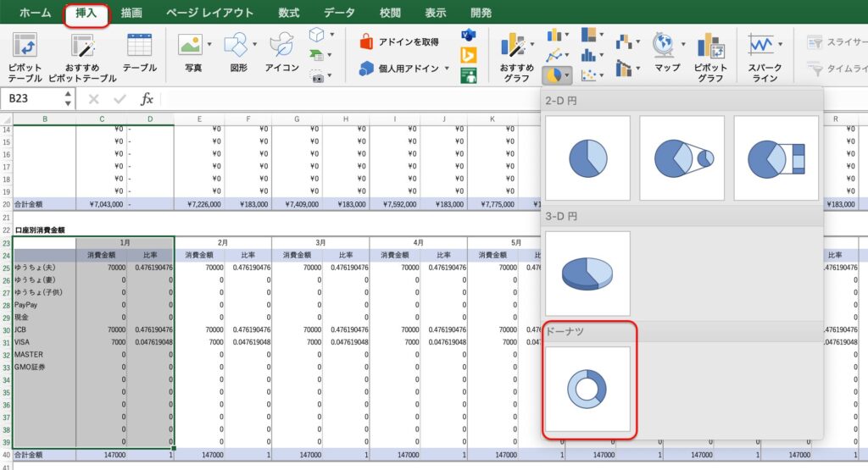The width and height of the screenshot is (868, 470).
Task: Click the アドインを取得 button
Action: click(x=398, y=41)
